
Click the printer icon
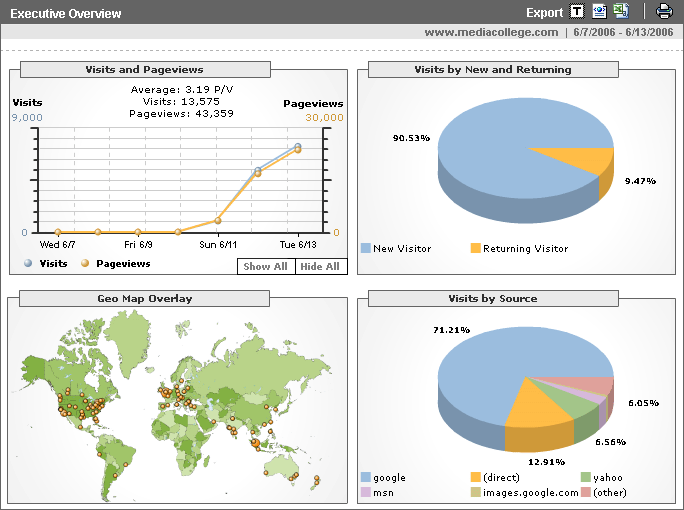pyautogui.click(x=664, y=11)
